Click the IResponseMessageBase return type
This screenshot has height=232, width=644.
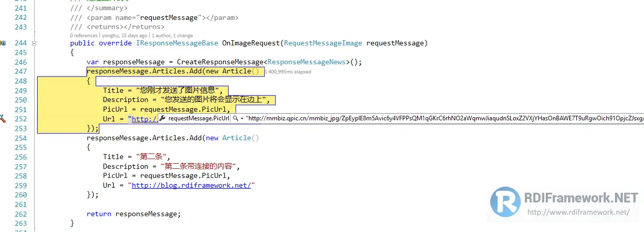tap(177, 43)
